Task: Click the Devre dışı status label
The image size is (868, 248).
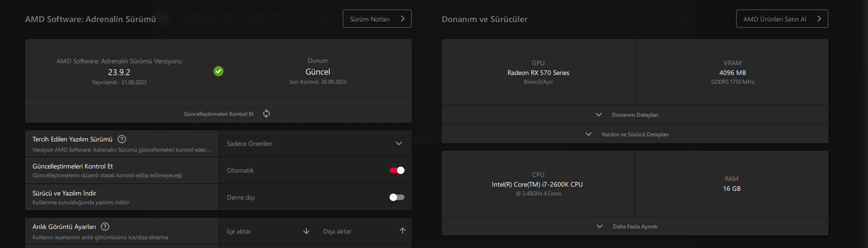Action: coord(241,197)
